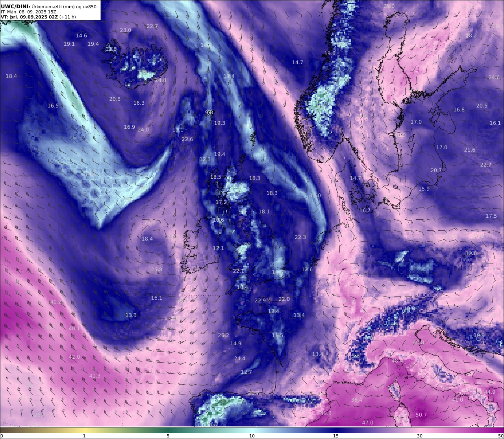This screenshot has height=439, width=504.
Task: Click the map value 23.0
Action: click(x=126, y=30)
